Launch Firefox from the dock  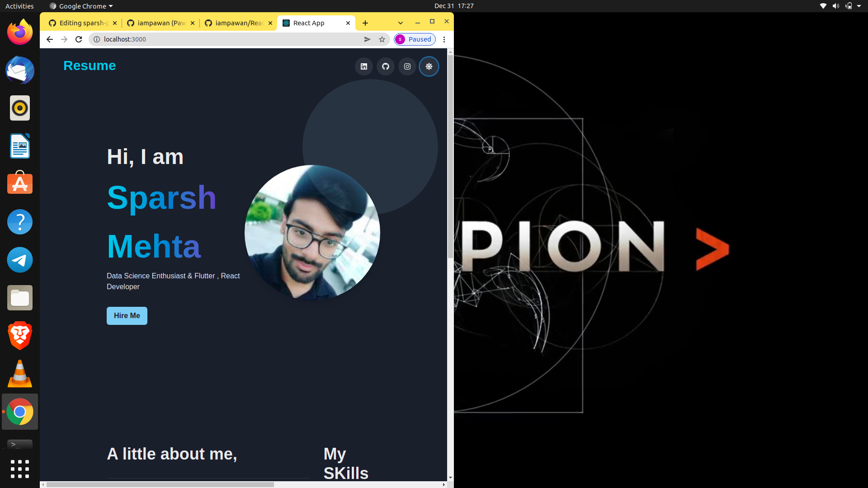[19, 32]
